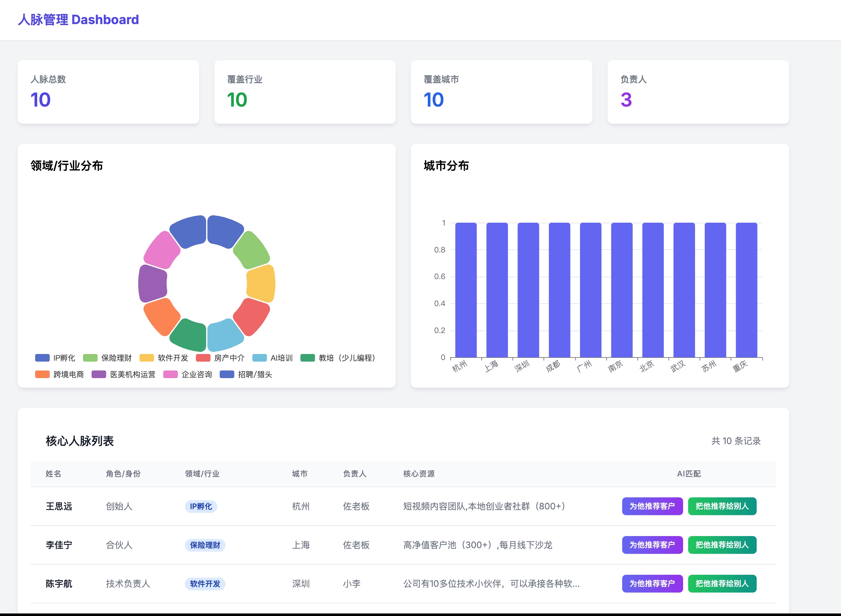Click 为他推荐客户 button for 王思远
The image size is (841, 616).
[x=652, y=506]
